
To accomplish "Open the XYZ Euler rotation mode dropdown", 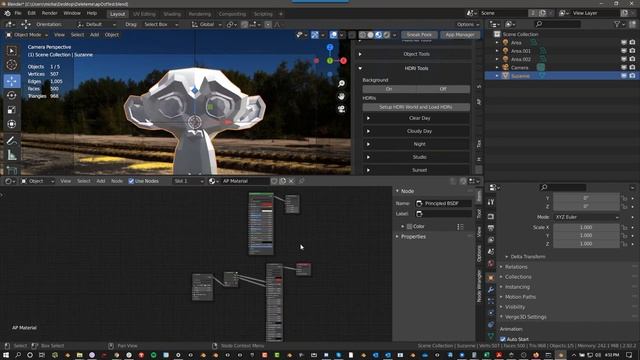I will point(587,217).
